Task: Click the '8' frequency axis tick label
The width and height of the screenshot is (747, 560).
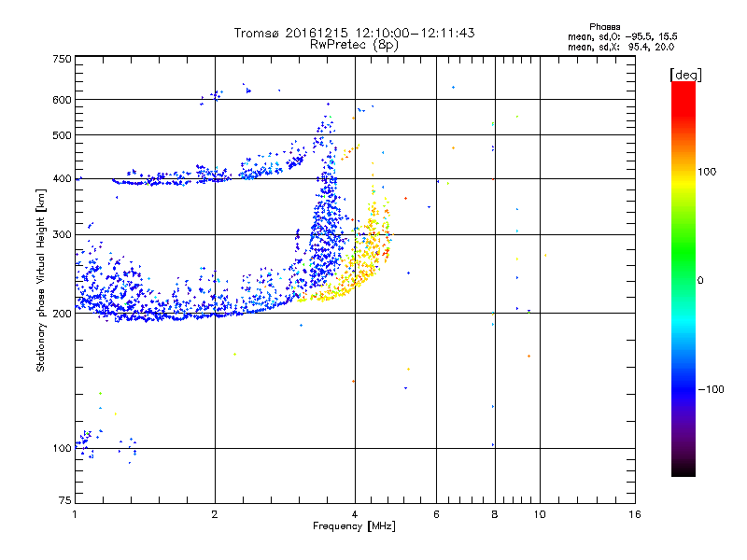Action: (495, 514)
